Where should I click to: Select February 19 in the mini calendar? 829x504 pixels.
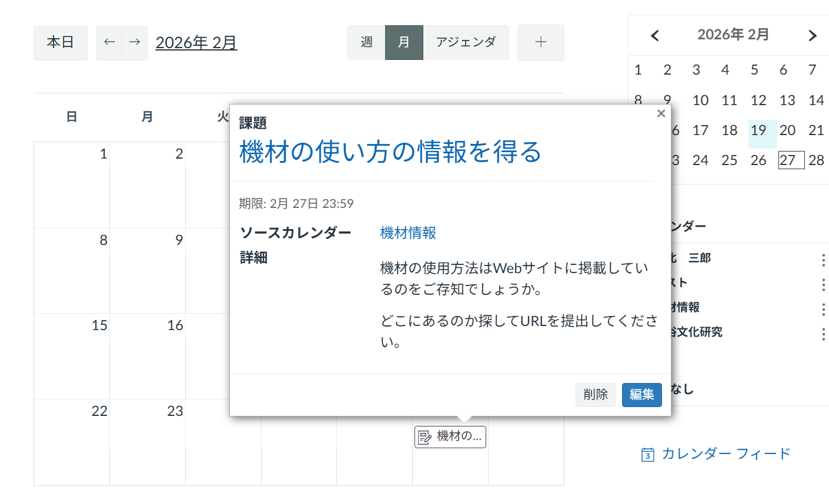click(758, 130)
